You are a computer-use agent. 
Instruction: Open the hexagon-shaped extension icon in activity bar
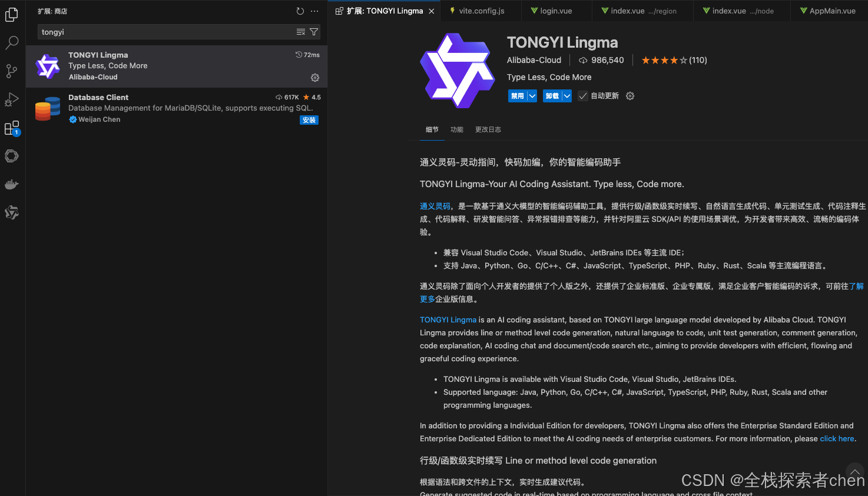click(x=12, y=156)
